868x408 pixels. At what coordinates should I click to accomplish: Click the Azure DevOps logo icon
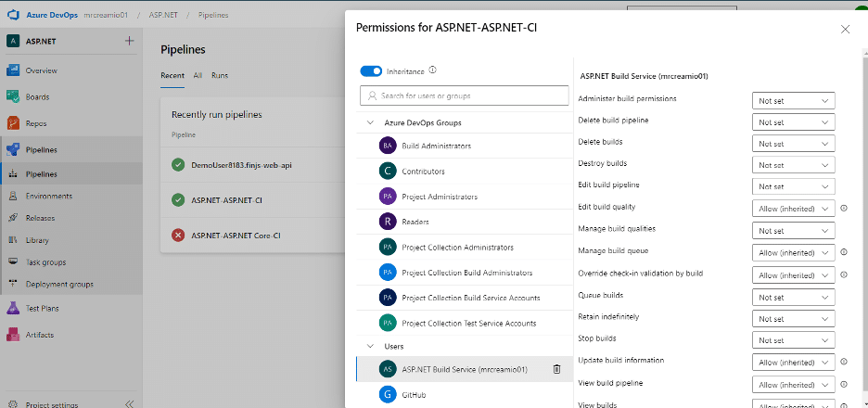coord(13,15)
